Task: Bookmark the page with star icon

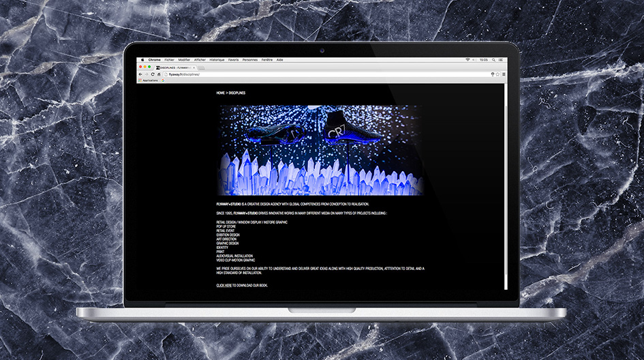Action: (x=497, y=74)
